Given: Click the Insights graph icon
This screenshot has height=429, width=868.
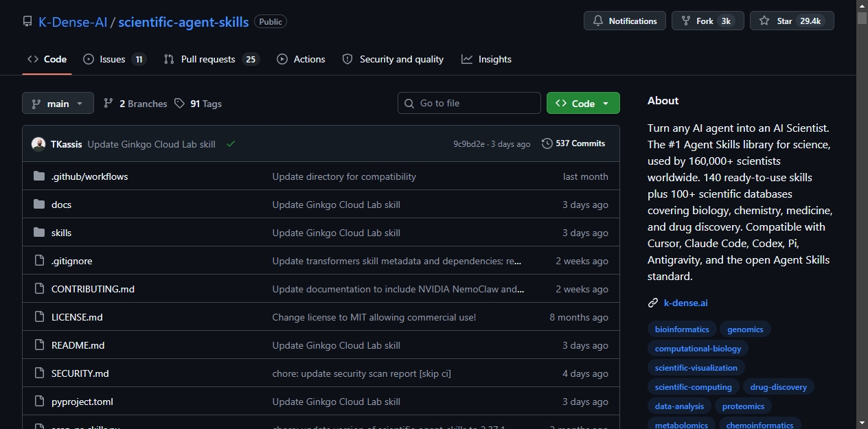Looking at the screenshot, I should 467,59.
